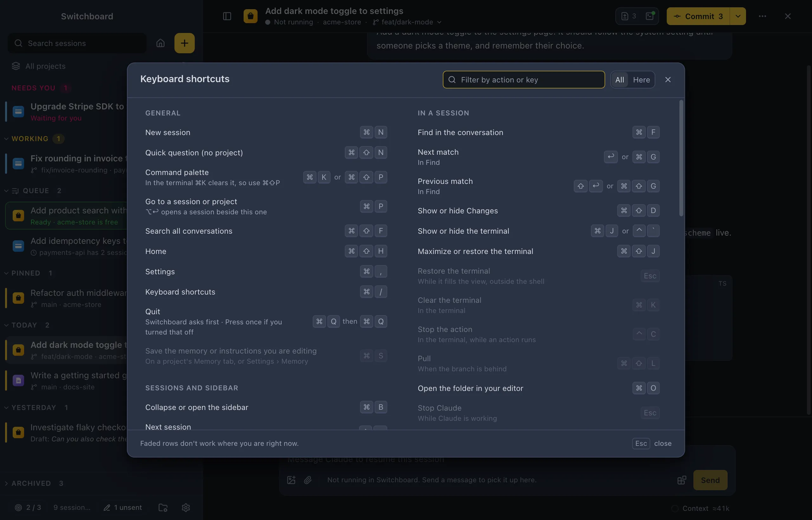Click the Esc close hint in the dialog footer
The width and height of the screenshot is (812, 520).
(x=652, y=443)
